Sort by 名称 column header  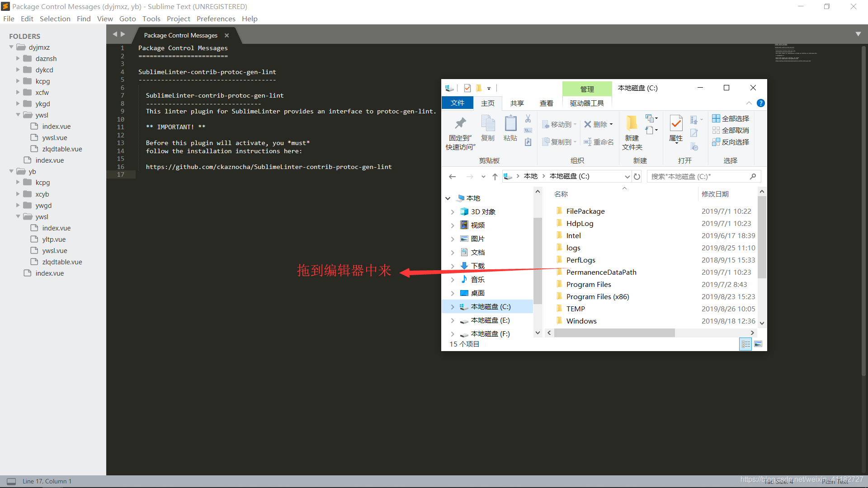(561, 194)
